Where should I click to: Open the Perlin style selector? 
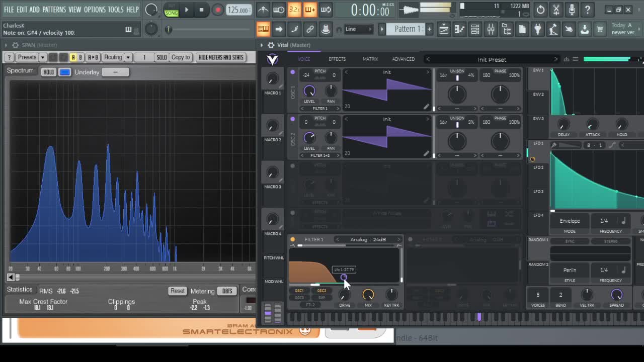[x=570, y=270]
